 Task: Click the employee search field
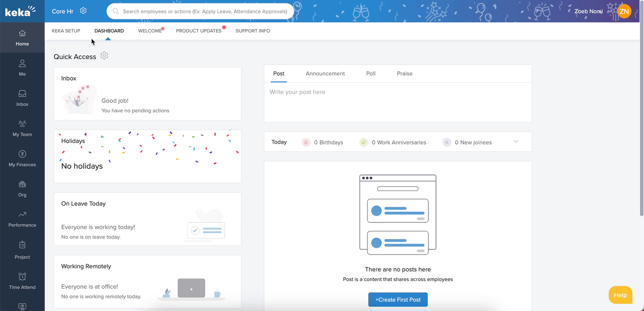point(200,11)
